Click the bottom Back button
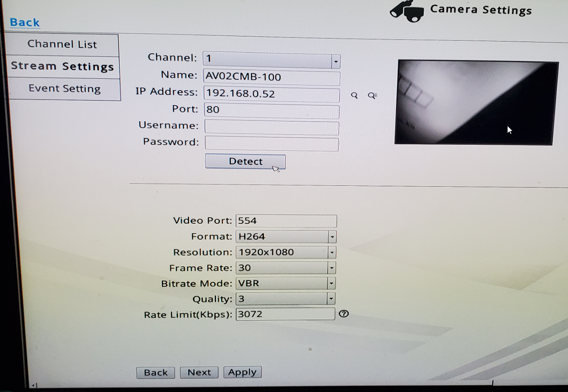The width and height of the screenshot is (568, 392). point(156,373)
